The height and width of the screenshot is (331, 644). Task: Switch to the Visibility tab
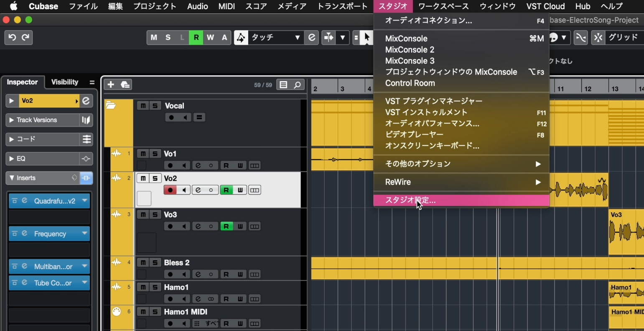65,82
